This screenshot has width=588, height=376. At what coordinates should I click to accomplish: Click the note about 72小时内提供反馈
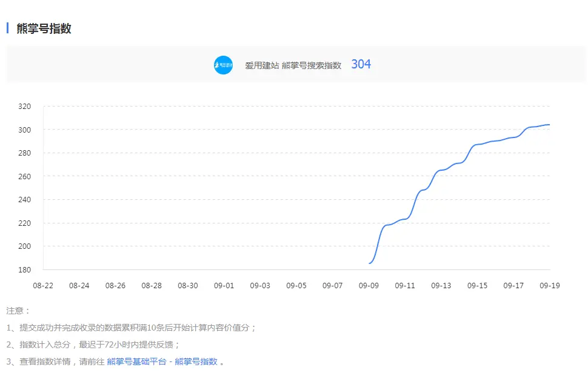point(93,345)
